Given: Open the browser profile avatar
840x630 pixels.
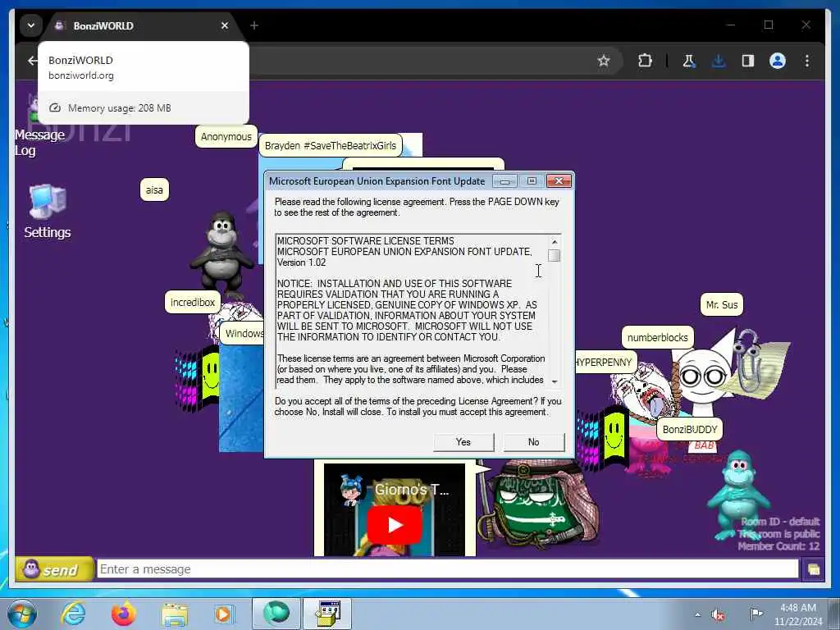Looking at the screenshot, I should tap(778, 61).
